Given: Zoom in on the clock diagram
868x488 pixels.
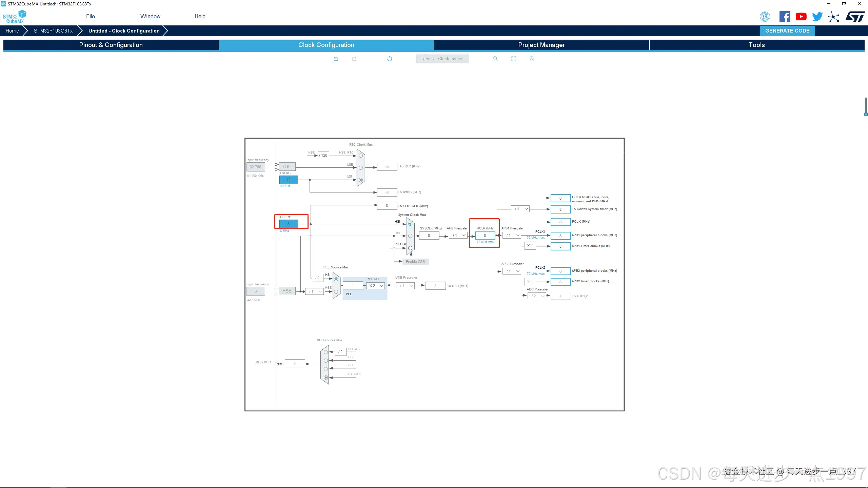Looking at the screenshot, I should 495,59.
